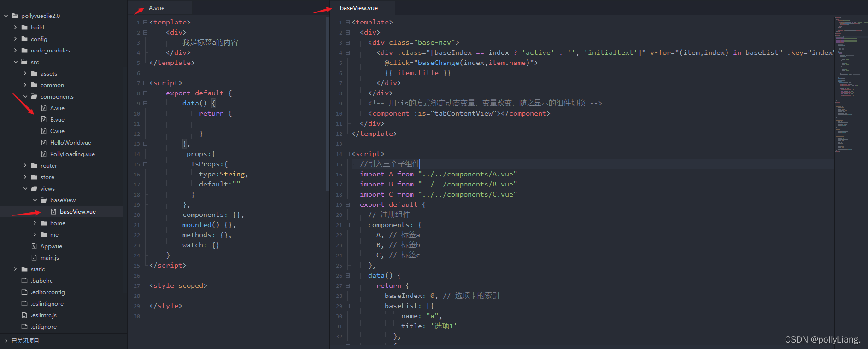Viewport: 868px width, 349px height.
Task: Expand the build folder chevron
Action: pos(15,27)
